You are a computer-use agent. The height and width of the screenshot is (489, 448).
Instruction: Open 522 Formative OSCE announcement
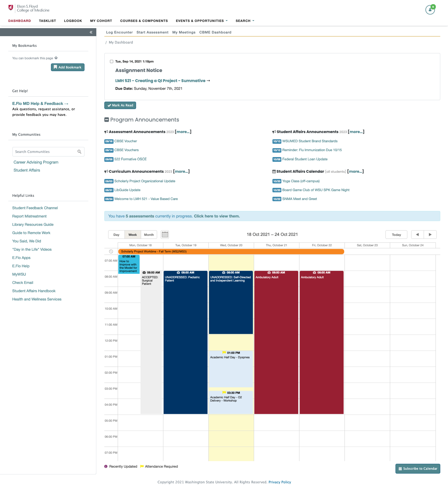click(130, 159)
